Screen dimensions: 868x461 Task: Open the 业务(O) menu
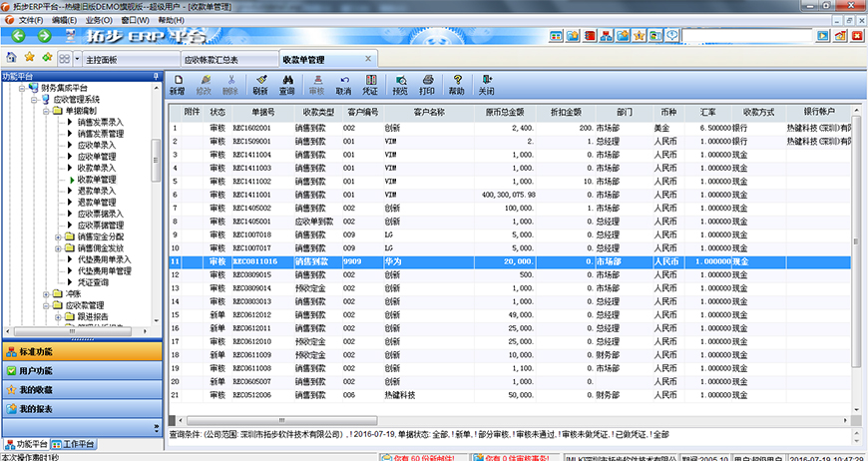pos(98,20)
